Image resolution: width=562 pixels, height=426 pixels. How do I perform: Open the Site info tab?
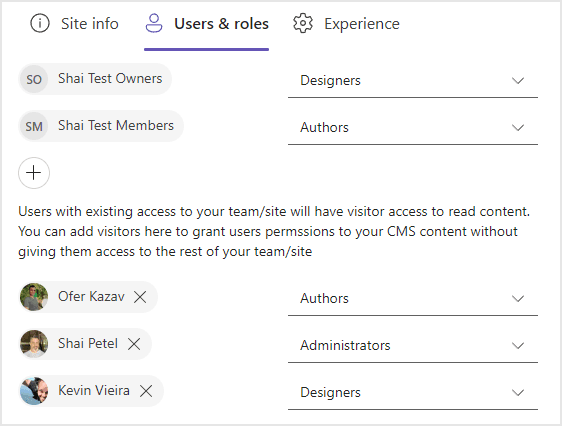tap(74, 24)
